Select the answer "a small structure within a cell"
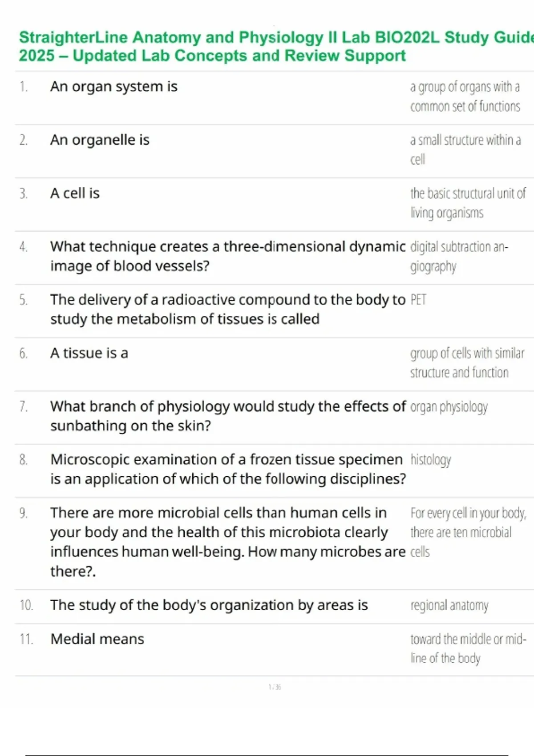534x756 pixels. point(465,149)
